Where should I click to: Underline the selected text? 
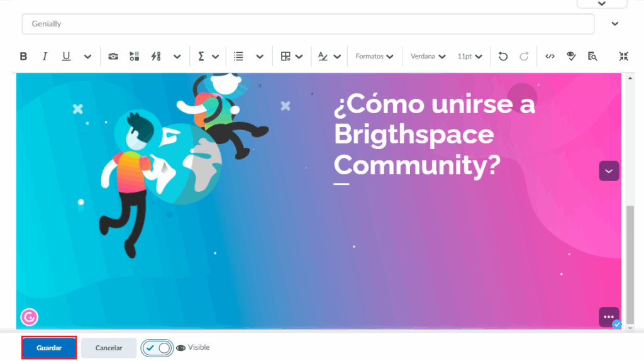coord(66,57)
